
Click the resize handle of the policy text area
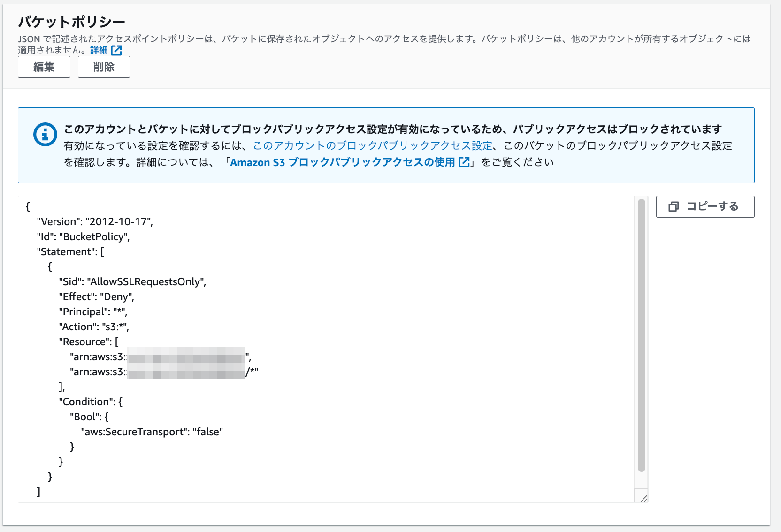click(644, 498)
